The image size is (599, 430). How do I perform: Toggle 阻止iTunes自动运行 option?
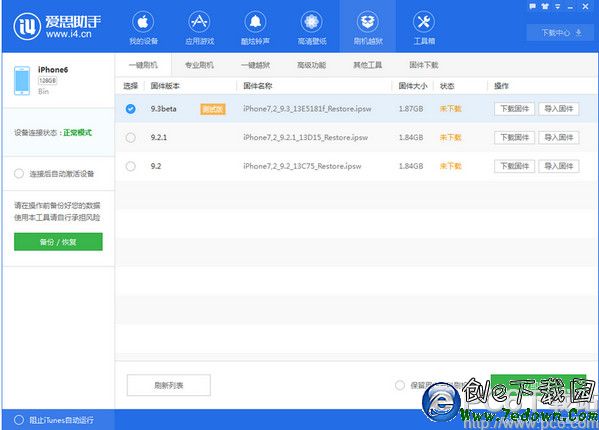(x=19, y=420)
